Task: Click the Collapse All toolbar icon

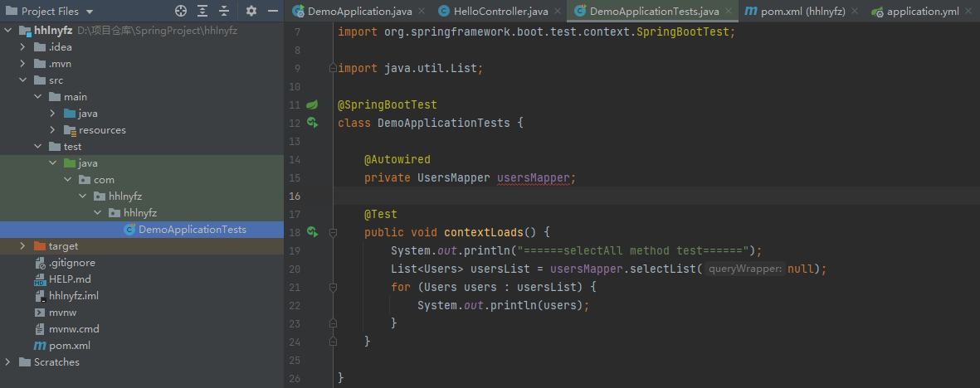Action: [x=224, y=12]
